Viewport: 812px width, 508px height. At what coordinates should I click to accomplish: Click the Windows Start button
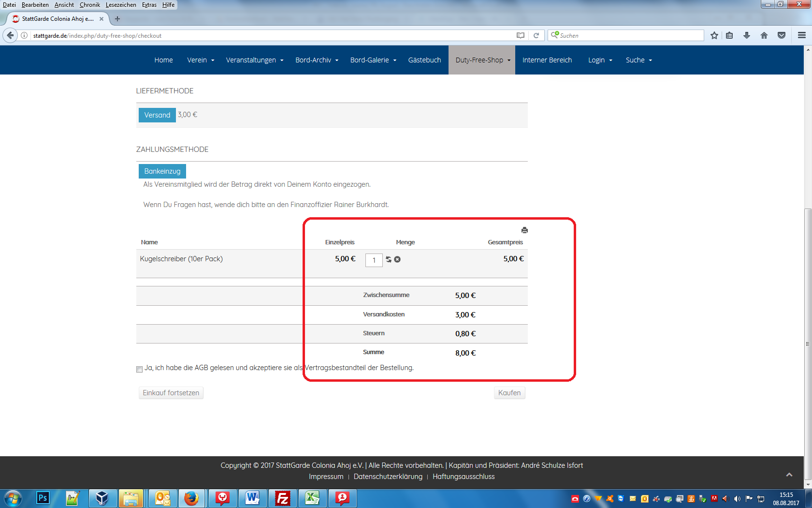click(13, 498)
